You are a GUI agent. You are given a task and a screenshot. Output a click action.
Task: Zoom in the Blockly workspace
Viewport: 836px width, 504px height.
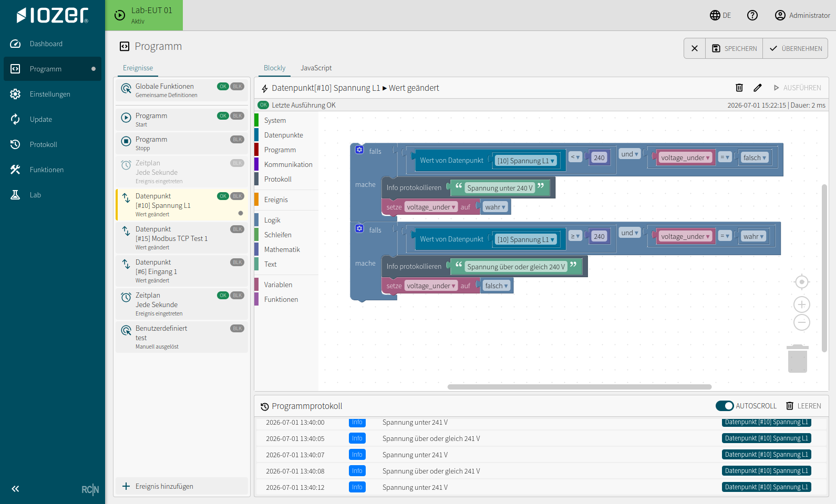(802, 304)
